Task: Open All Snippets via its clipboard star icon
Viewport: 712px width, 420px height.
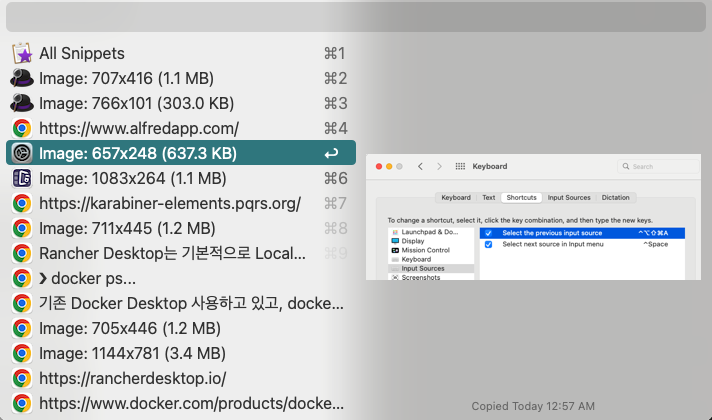Action: click(22, 54)
